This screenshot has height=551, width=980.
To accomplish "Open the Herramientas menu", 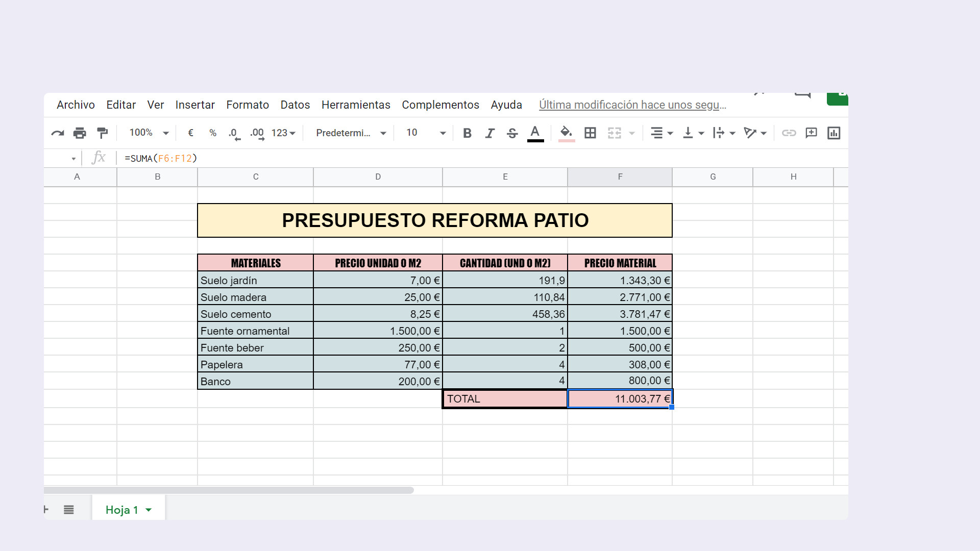I will coord(356,105).
